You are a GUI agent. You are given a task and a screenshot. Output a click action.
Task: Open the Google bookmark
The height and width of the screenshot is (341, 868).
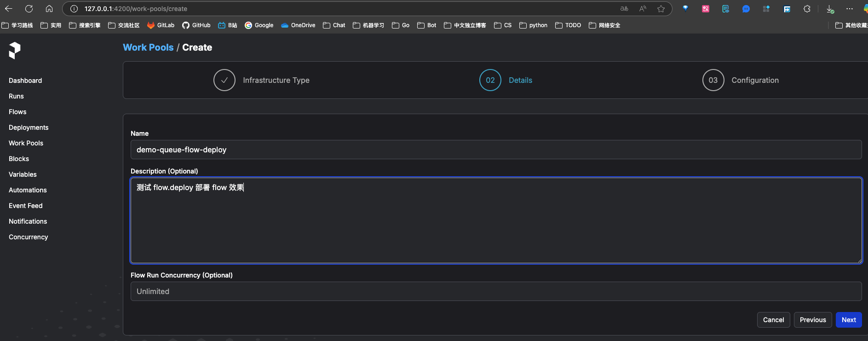click(259, 25)
